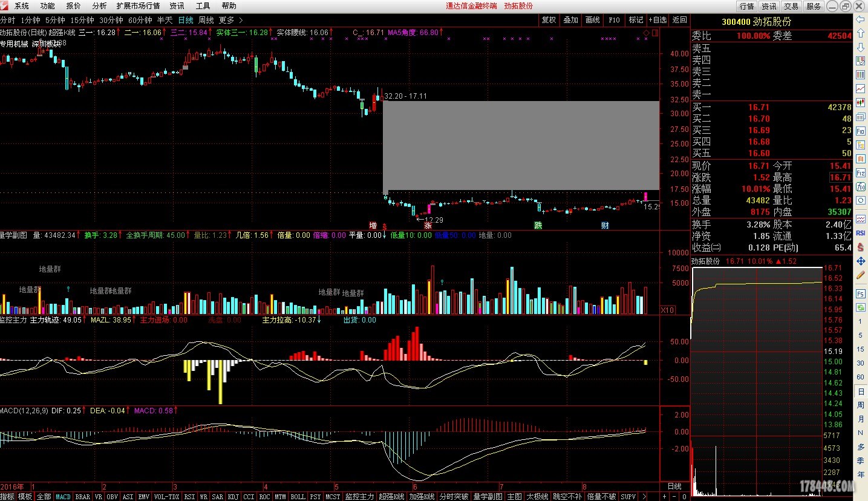This screenshot has width=868, height=501.
Task: Click the 资讯 button at top right
Action: [769, 6]
